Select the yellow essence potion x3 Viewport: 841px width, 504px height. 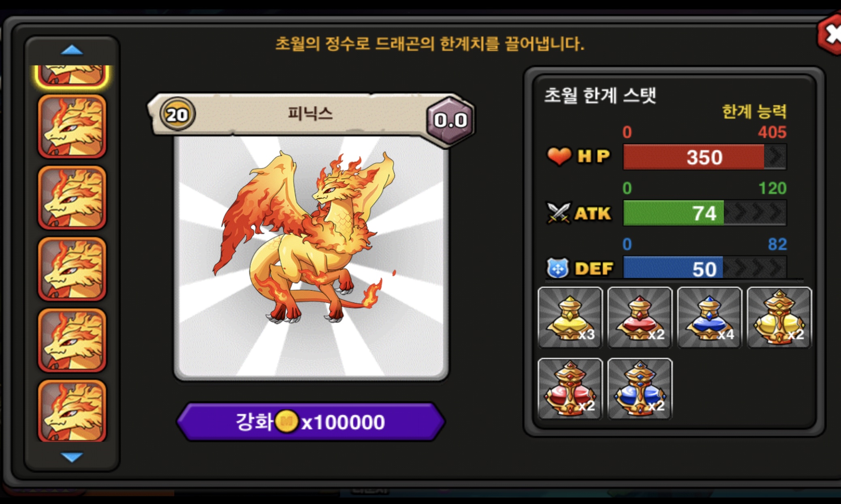click(x=570, y=318)
